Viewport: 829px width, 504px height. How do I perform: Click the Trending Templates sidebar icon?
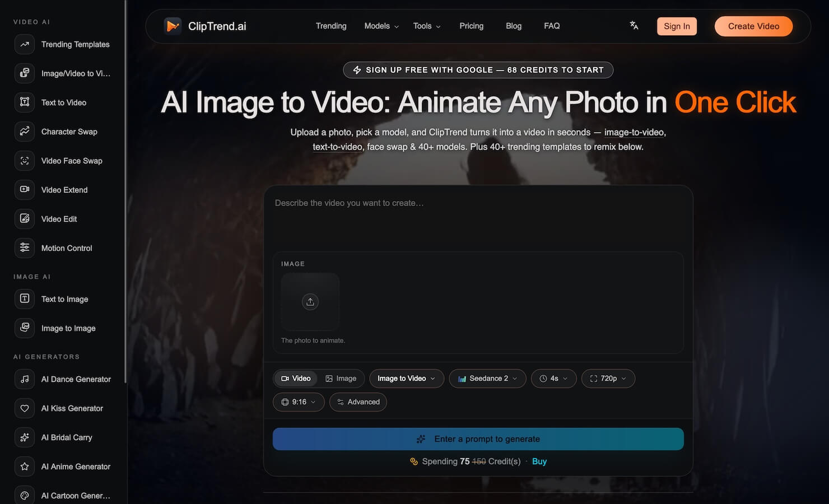pos(25,44)
